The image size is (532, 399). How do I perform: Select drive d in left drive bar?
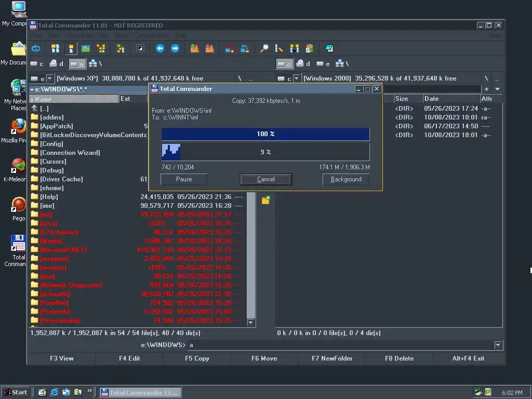56,63
